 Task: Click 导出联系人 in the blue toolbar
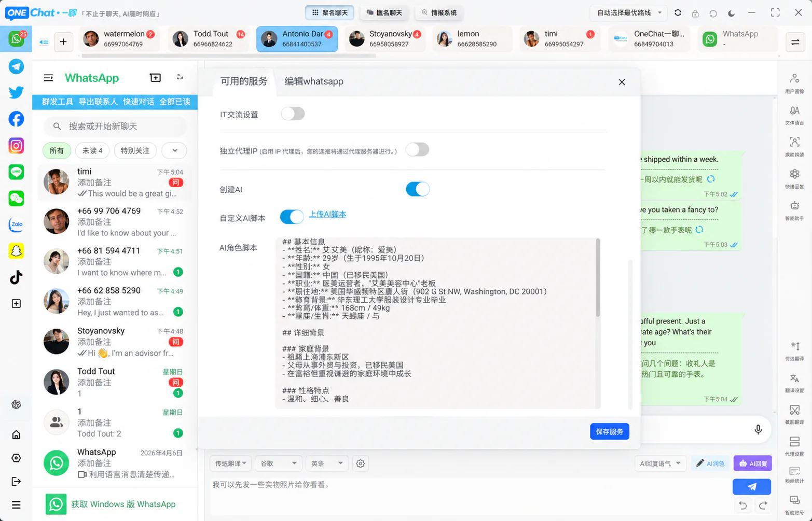point(98,102)
